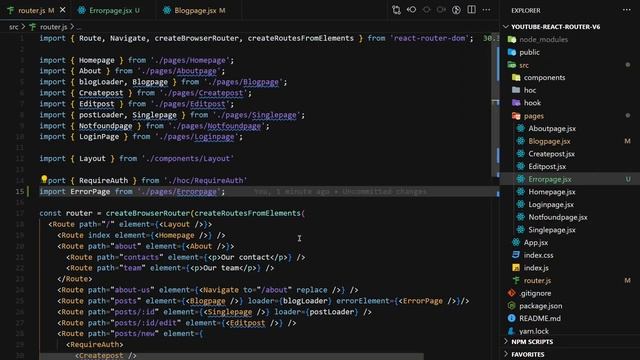Click the open timeline circle icon in toolbar
The width and height of the screenshot is (640, 360).
click(456, 10)
